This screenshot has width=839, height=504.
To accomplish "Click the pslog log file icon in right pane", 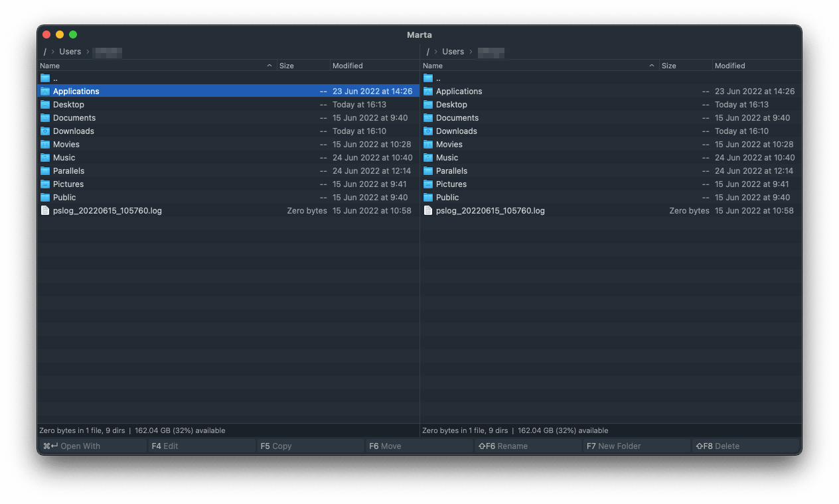I will tap(428, 210).
